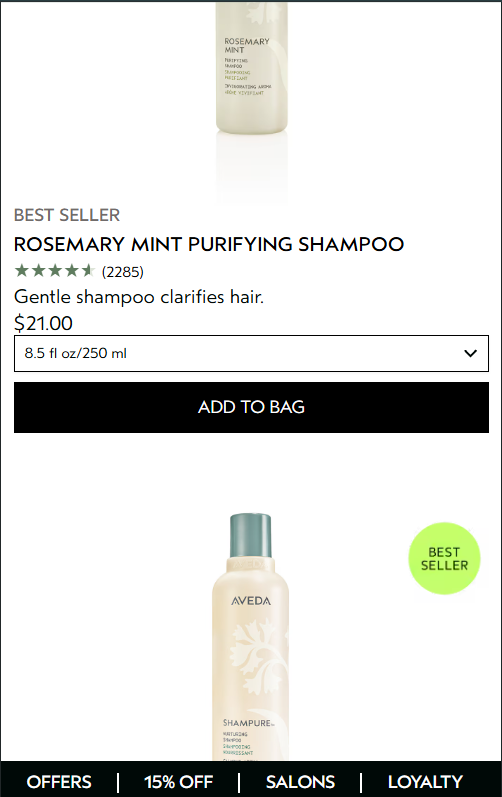This screenshot has height=797, width=502.
Task: Open the 8.5 fl oz/250 ml size selector
Action: pyautogui.click(x=251, y=353)
